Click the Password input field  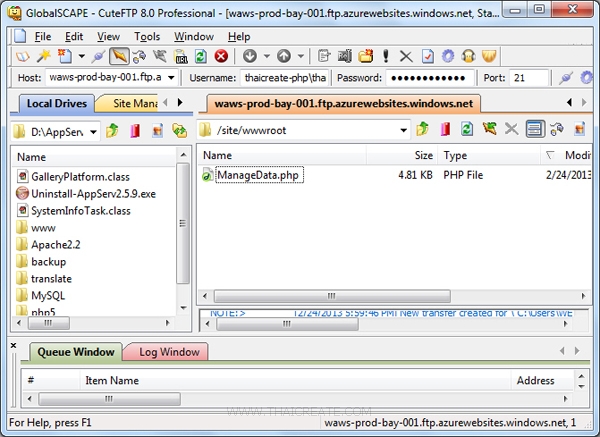430,78
